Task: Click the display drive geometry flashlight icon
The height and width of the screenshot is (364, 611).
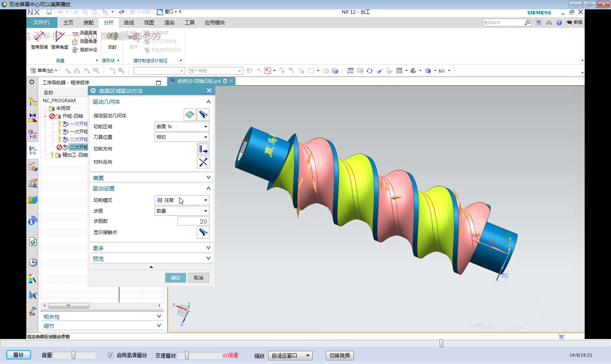Action: click(x=203, y=115)
